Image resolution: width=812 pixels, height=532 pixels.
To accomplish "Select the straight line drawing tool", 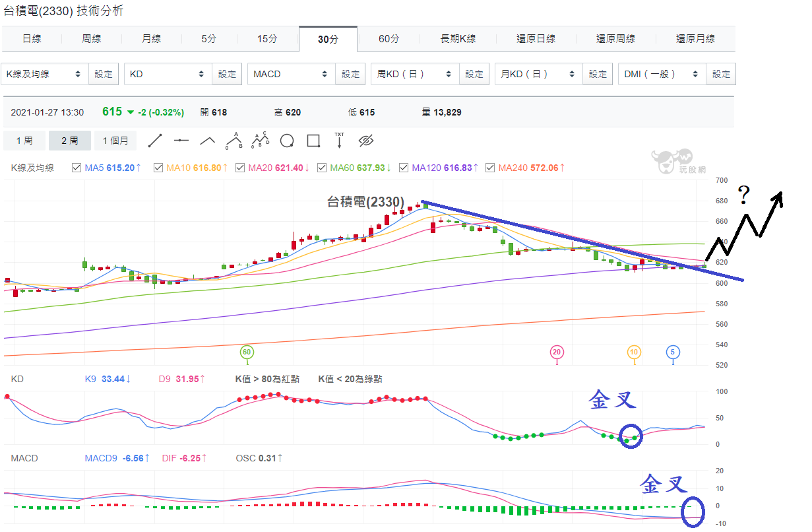I will tap(155, 141).
